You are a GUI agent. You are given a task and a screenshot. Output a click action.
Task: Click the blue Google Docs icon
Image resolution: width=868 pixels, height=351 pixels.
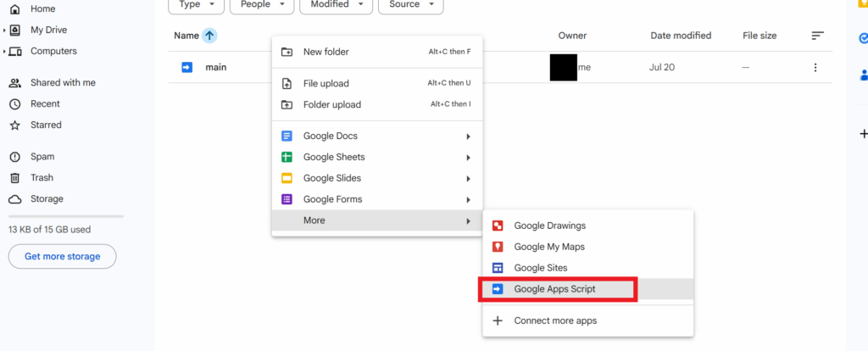287,136
